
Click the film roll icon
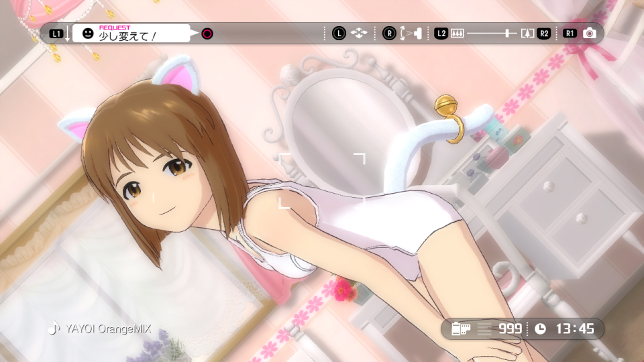[x=460, y=328]
